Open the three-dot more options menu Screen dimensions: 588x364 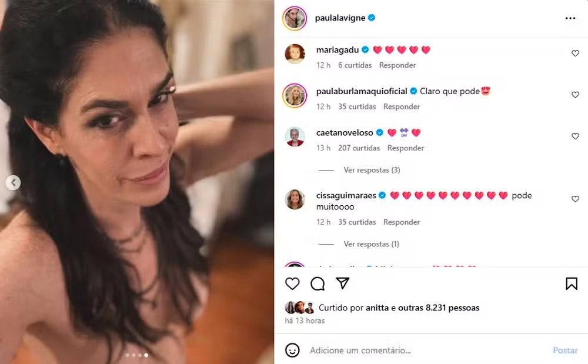570,18
